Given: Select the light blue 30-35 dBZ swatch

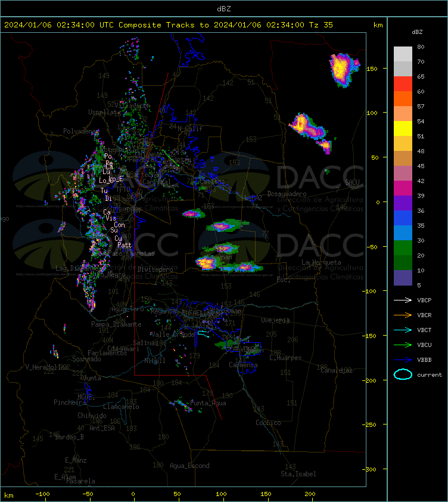Looking at the screenshot, I should [x=403, y=233].
